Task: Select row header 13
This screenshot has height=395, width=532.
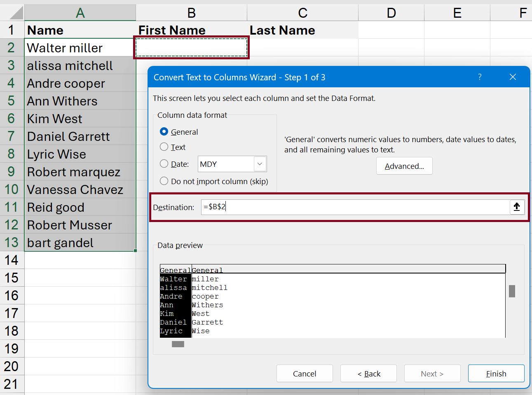Action: (x=12, y=243)
